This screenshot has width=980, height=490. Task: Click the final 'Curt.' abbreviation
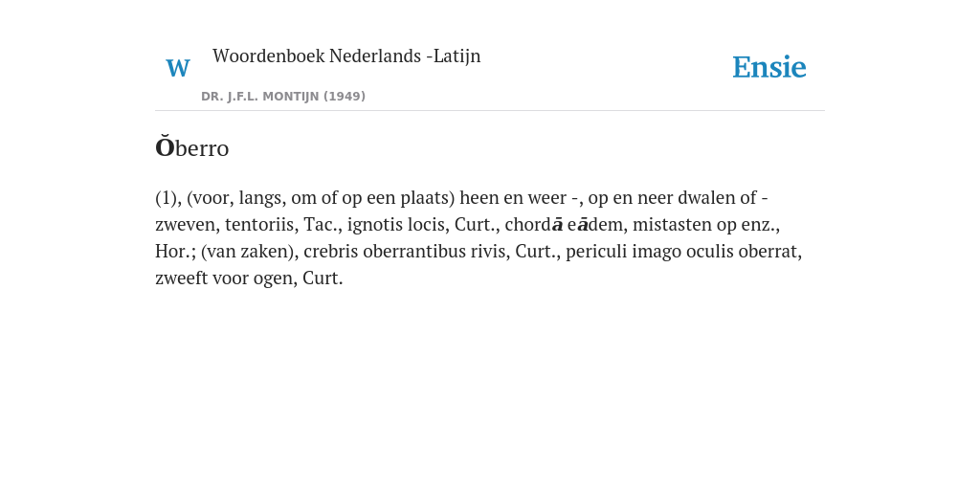coord(323,278)
